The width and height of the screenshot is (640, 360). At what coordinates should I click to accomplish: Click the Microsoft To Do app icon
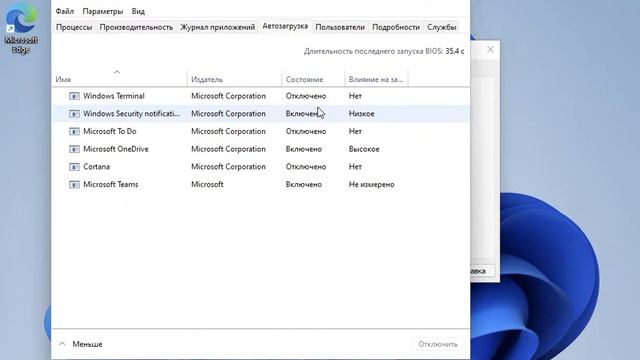click(x=74, y=131)
